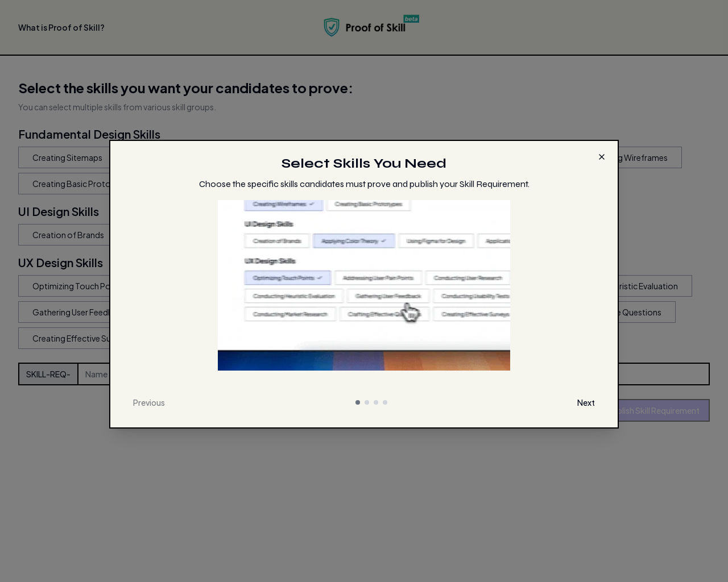Select the first carousel pagination dot
This screenshot has width=728, height=582.
pos(358,402)
